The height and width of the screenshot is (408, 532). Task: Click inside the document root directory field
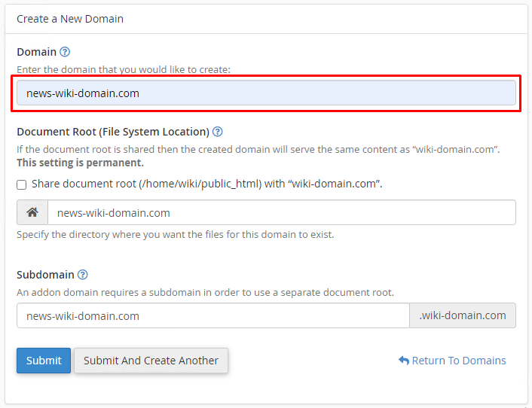pos(281,213)
